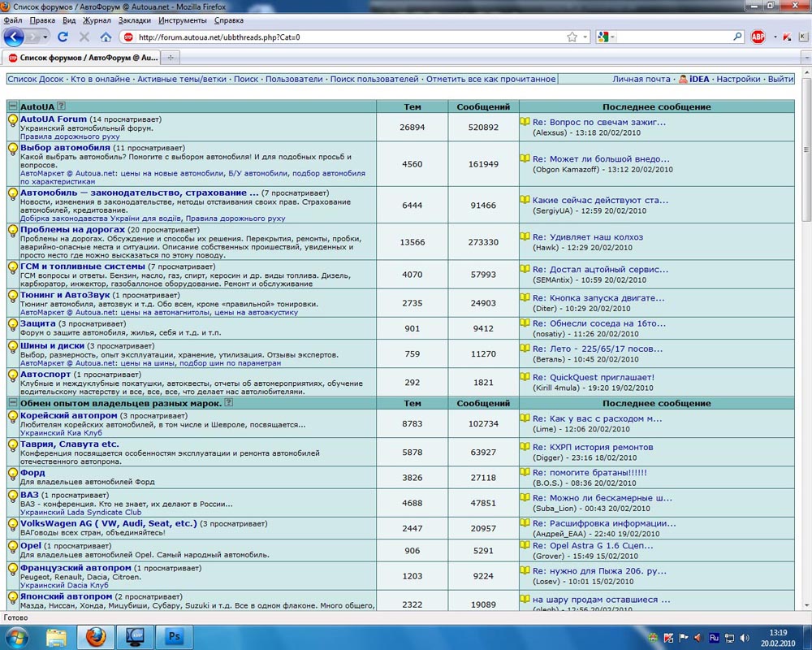The height and width of the screenshot is (650, 812).
Task: Open last-post icon for Re: QuickQuest приглашает
Action: (525, 377)
